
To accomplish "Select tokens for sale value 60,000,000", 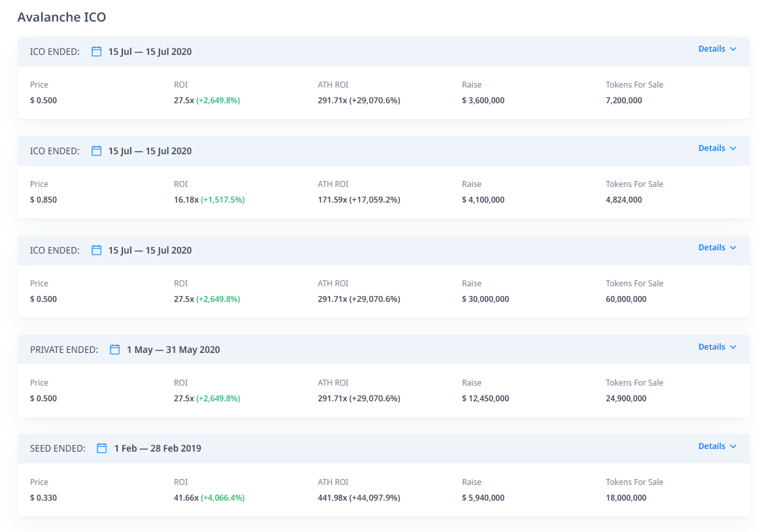I will coord(626,299).
